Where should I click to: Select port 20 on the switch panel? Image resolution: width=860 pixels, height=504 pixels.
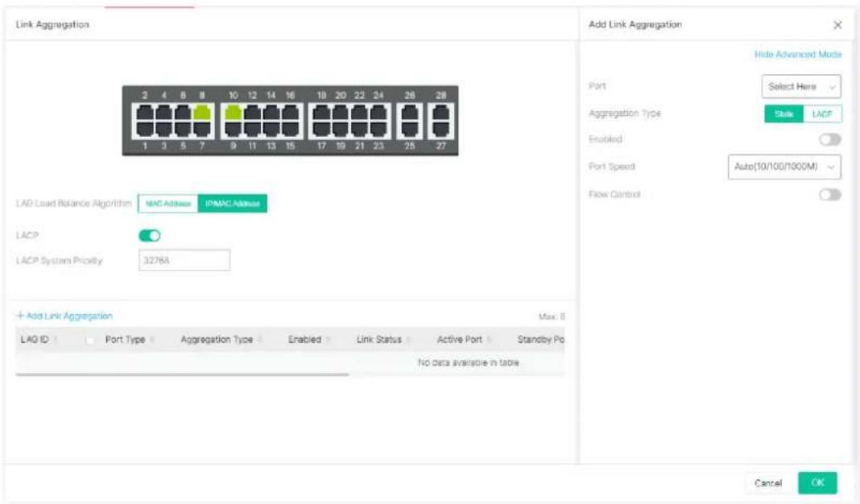tap(341, 113)
